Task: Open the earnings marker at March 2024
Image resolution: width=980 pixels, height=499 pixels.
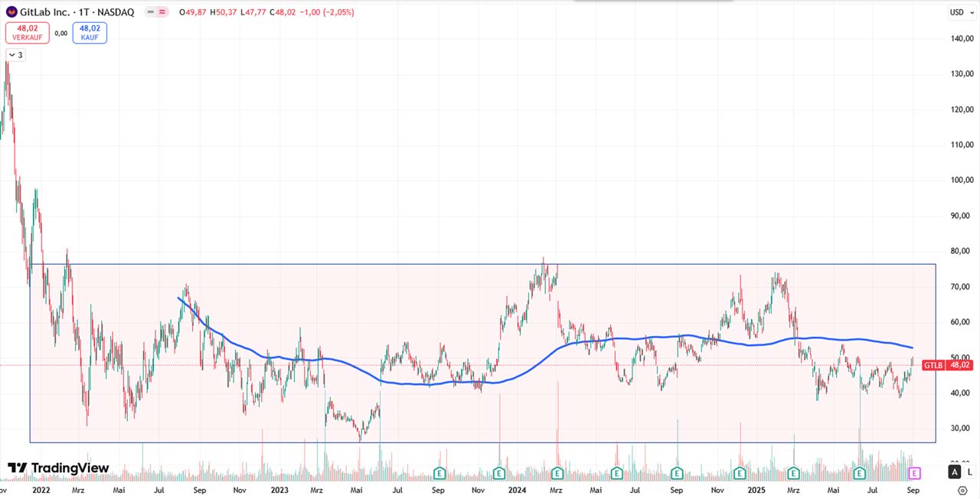Action: 557,472
